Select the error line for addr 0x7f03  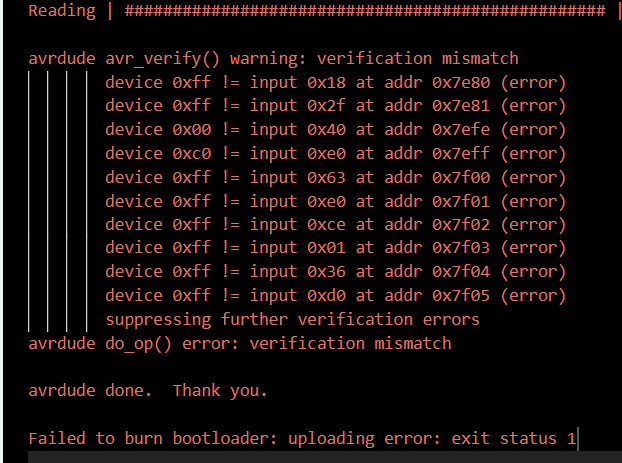point(336,248)
